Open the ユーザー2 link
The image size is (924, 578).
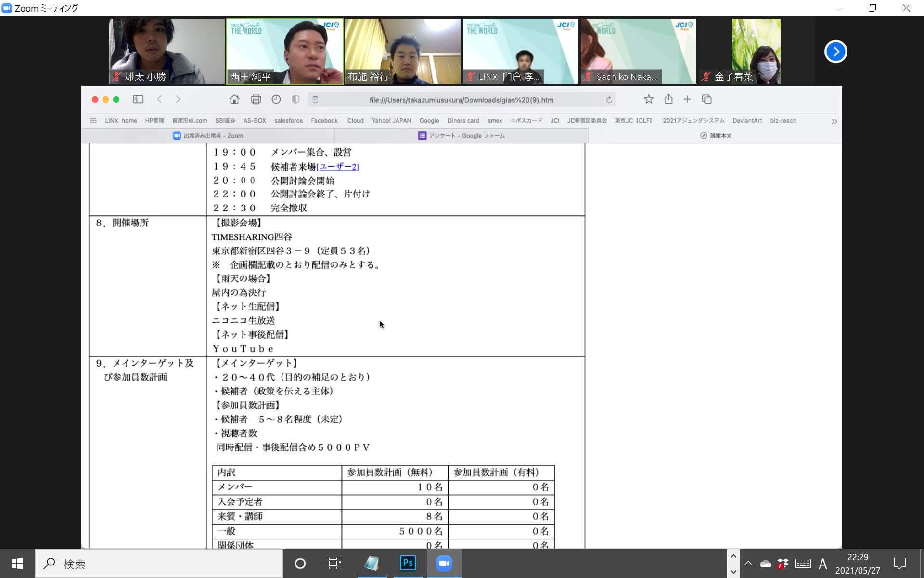(x=337, y=167)
